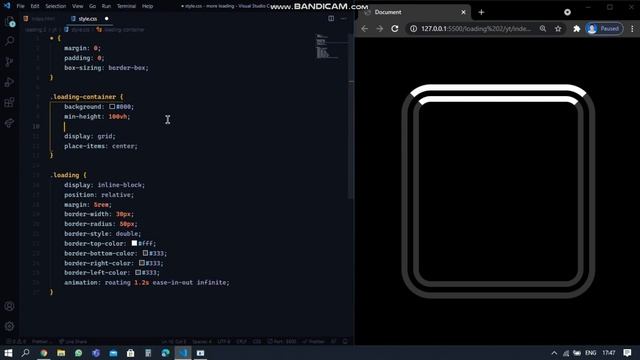Open the Manage gear in the activity bar
Screen dimensions: 640x360
[9, 326]
